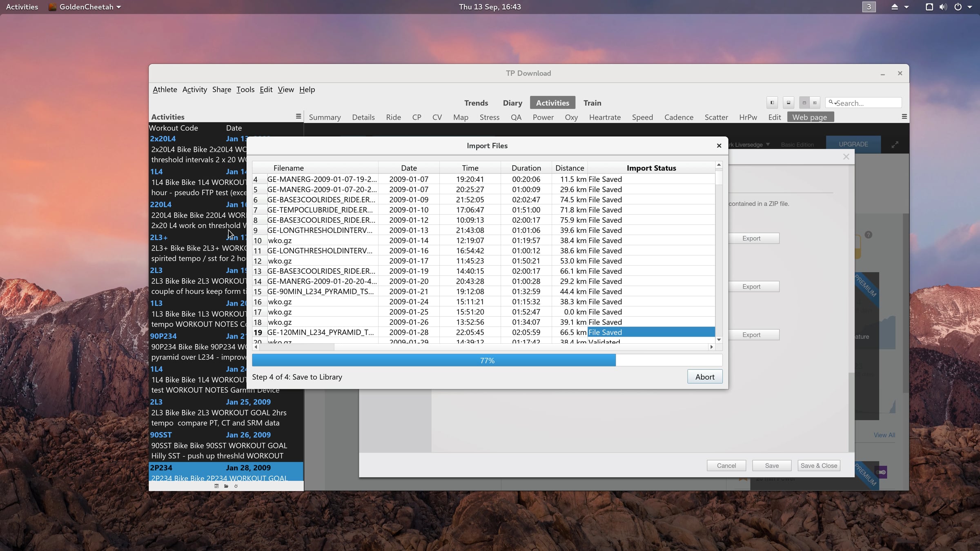Toggle the sidebar visibility icon
Screen dimensions: 980x551
[x=772, y=103]
